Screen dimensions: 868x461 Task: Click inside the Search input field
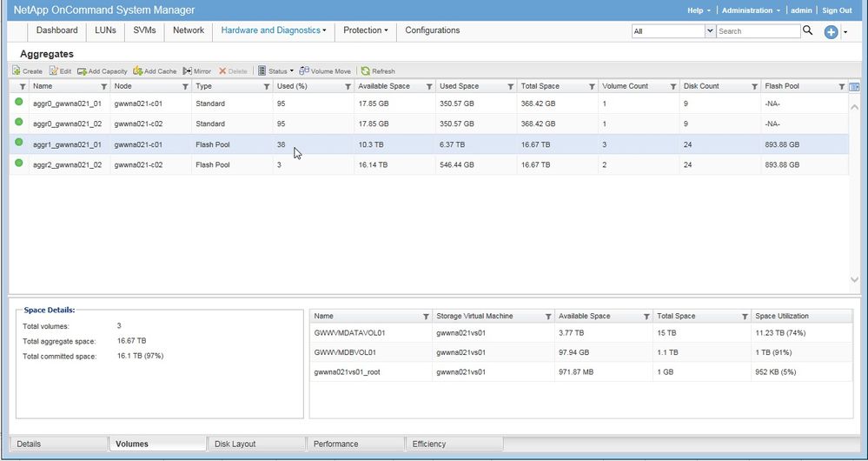click(x=759, y=31)
